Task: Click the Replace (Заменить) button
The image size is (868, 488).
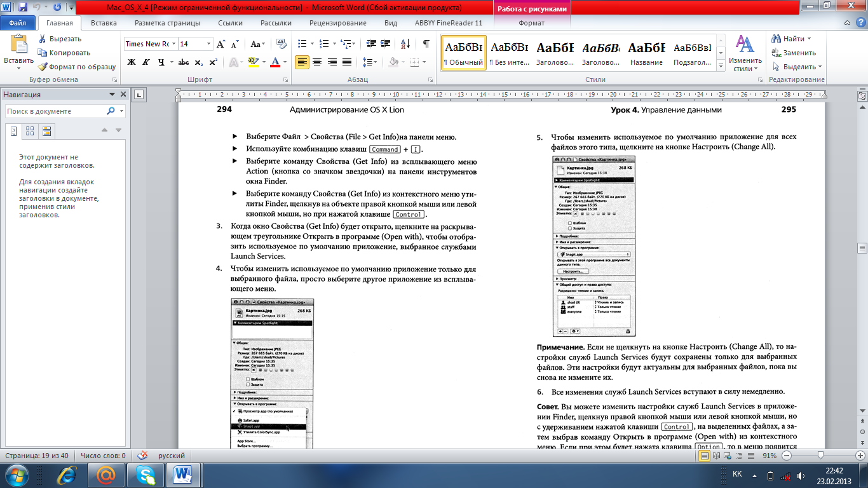Action: [x=794, y=53]
